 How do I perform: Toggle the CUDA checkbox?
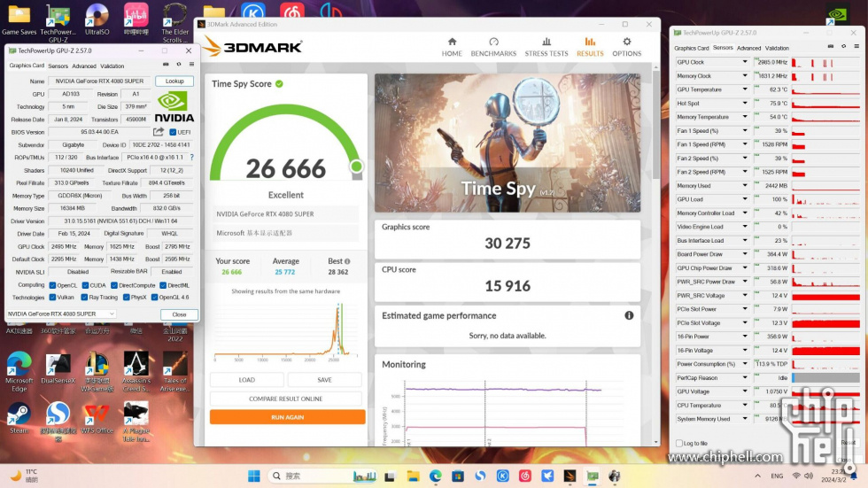click(x=85, y=285)
